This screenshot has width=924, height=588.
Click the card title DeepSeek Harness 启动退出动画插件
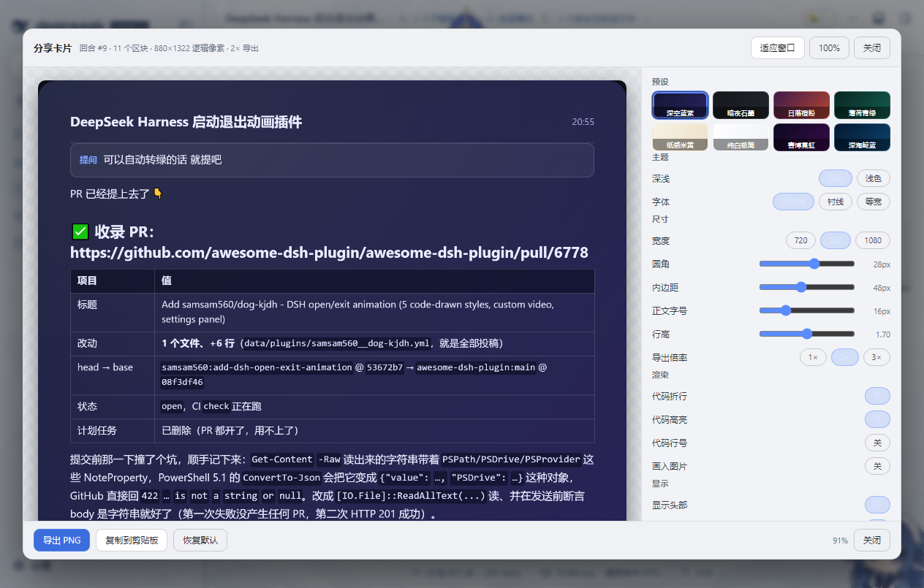(x=186, y=122)
